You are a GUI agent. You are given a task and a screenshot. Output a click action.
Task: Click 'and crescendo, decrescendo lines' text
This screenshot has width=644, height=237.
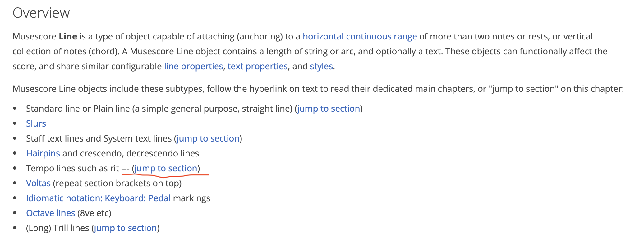click(x=131, y=154)
